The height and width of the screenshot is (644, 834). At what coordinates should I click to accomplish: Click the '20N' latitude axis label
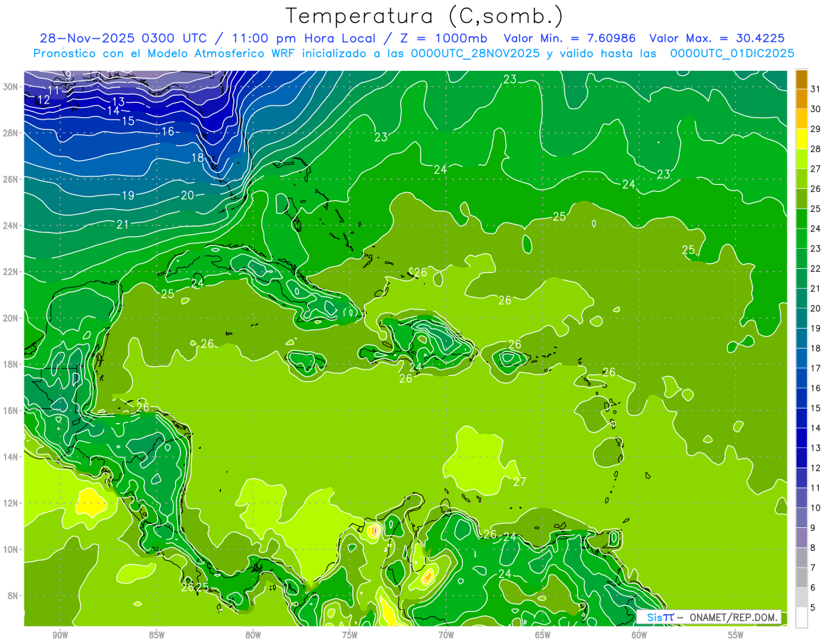click(x=11, y=317)
